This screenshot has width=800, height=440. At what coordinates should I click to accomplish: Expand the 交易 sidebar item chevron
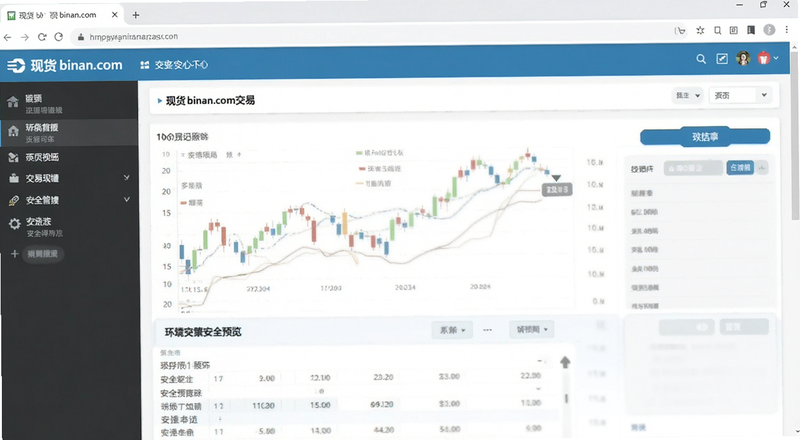[x=127, y=178]
